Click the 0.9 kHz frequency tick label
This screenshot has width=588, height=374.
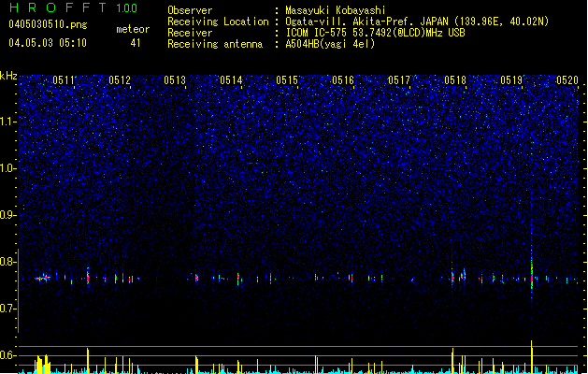click(8, 215)
